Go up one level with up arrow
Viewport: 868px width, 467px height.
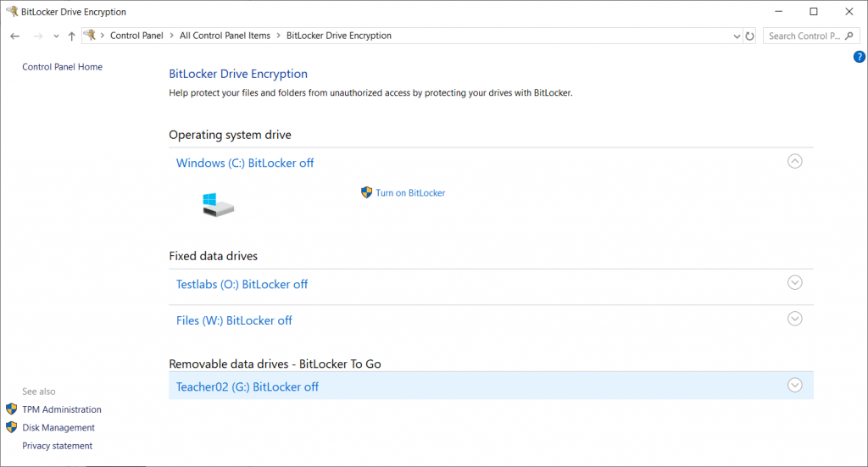71,36
